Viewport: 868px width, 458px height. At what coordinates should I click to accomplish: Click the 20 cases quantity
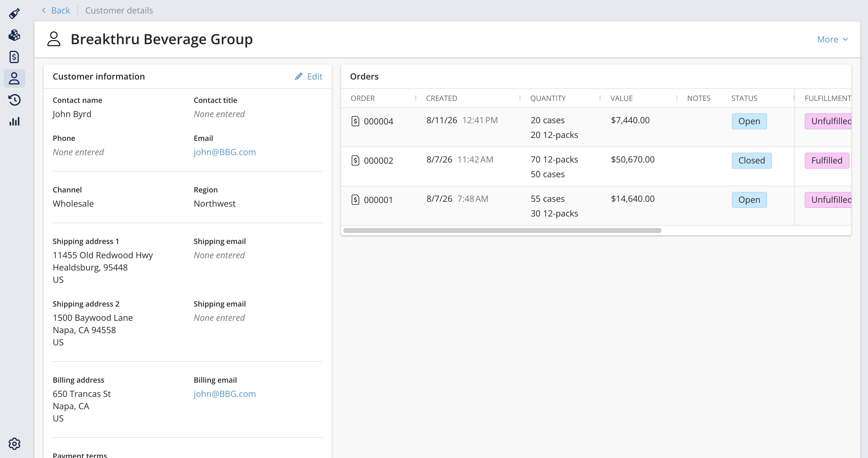point(548,121)
